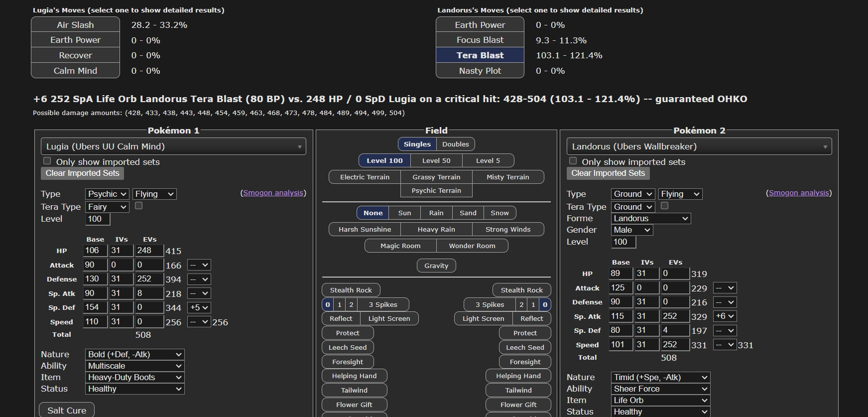Click Lugia's HP EVs input field
The height and width of the screenshot is (417, 868).
[x=149, y=251]
